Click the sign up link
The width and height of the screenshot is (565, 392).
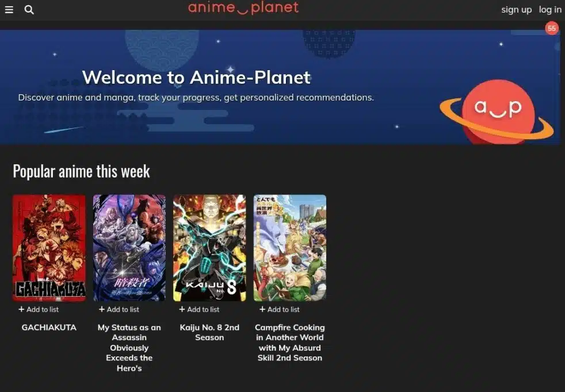[516, 10]
